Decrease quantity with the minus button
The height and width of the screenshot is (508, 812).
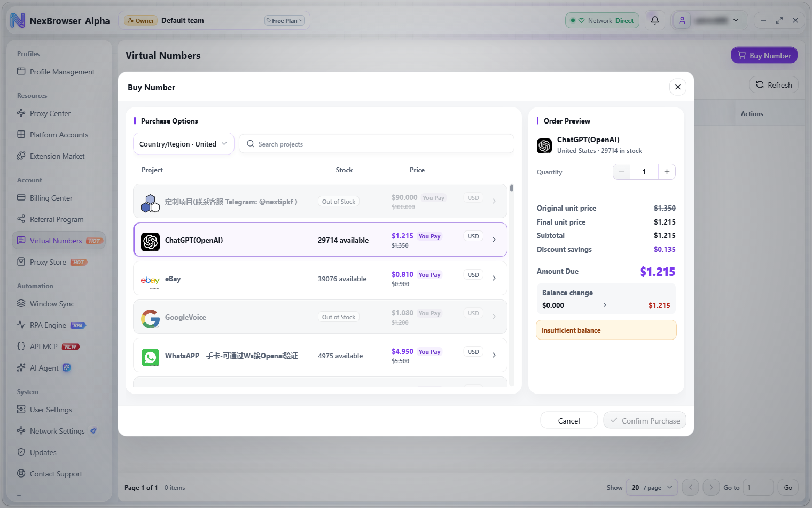tap(621, 172)
